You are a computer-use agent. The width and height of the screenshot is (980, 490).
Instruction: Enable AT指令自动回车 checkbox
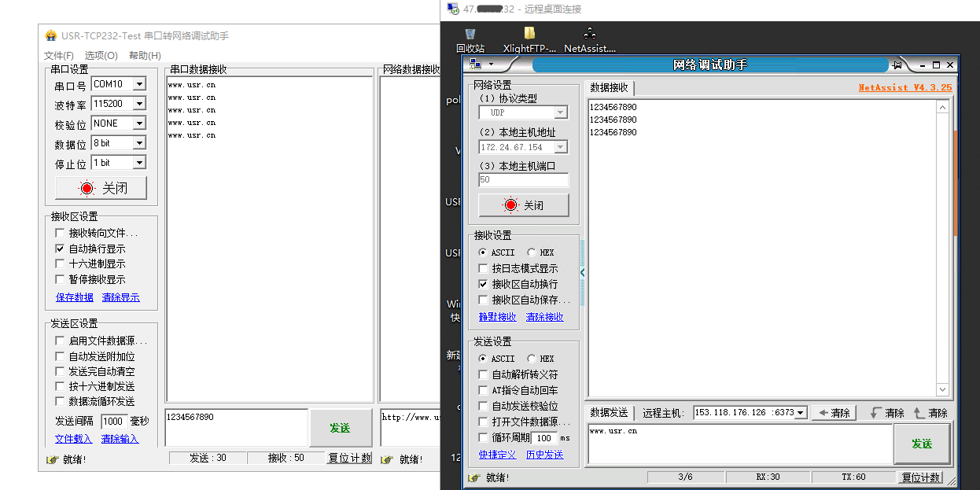coord(484,390)
